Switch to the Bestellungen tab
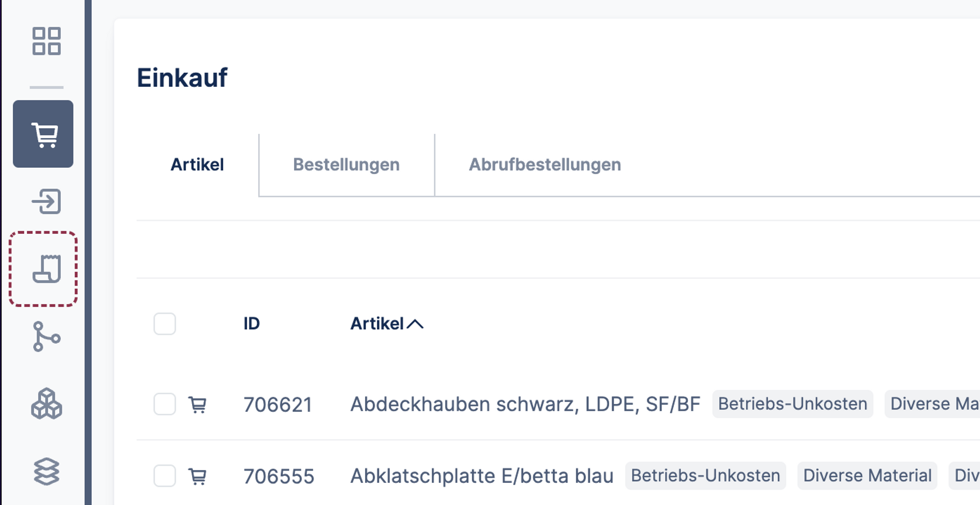Image resolution: width=980 pixels, height=505 pixels. point(346,165)
